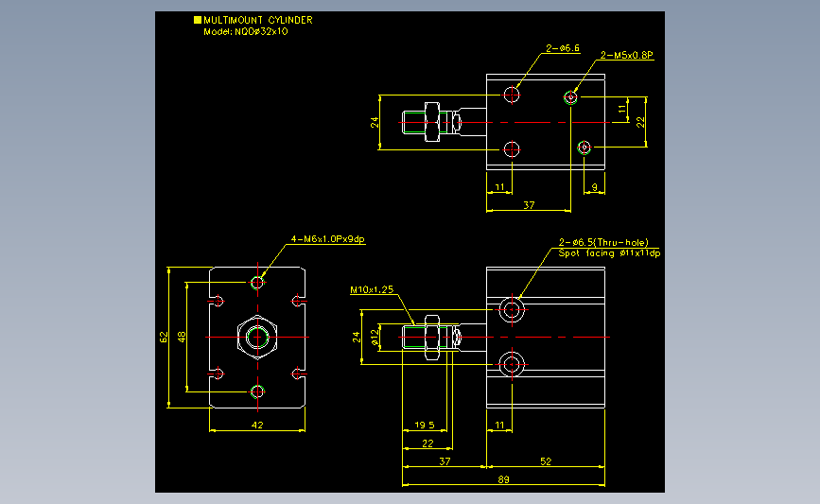
Task: Select the 19.5 dimension value
Action: click(424, 426)
